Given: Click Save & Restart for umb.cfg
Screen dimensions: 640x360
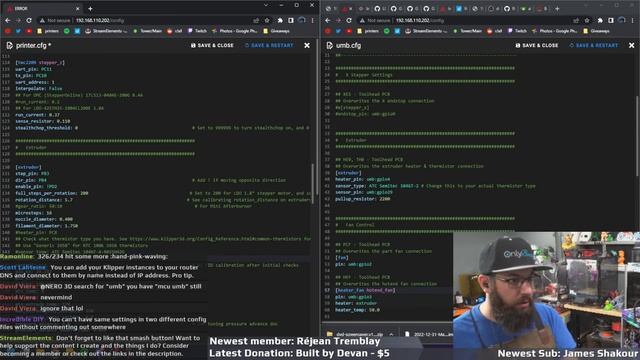Looking at the screenshot, I should [593, 45].
